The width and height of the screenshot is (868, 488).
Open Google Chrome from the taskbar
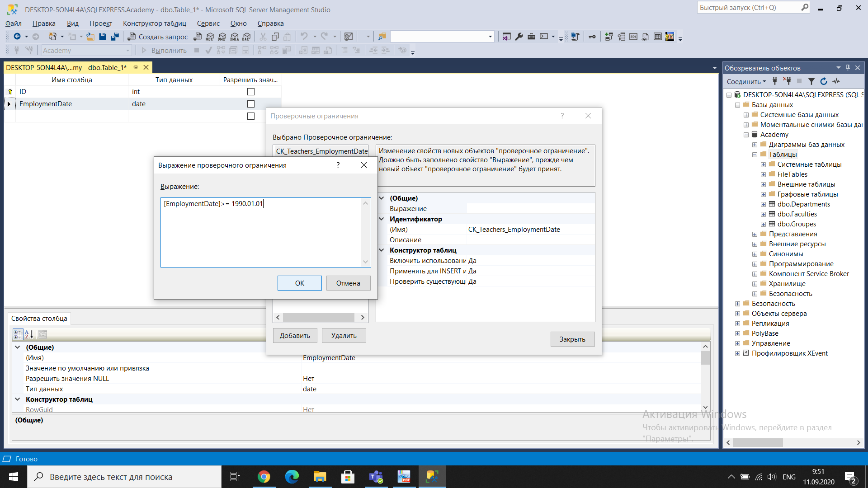coord(264,477)
